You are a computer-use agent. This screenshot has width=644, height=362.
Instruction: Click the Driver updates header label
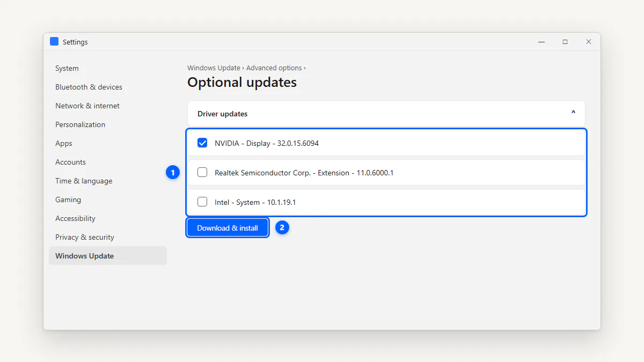222,114
